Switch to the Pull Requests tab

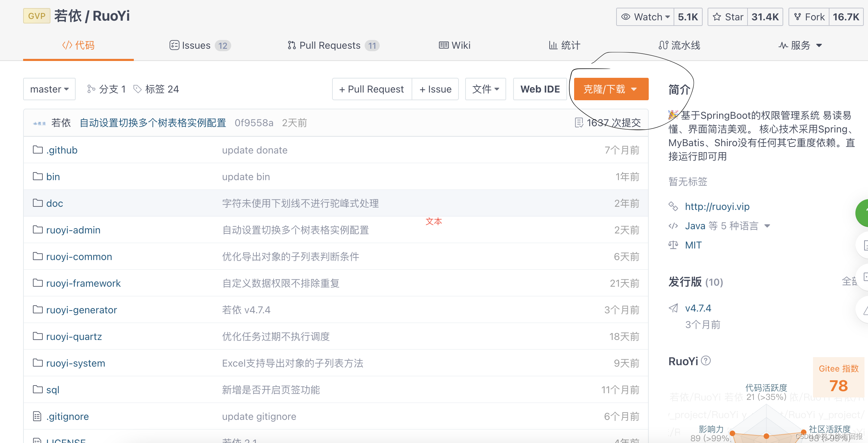coord(333,46)
